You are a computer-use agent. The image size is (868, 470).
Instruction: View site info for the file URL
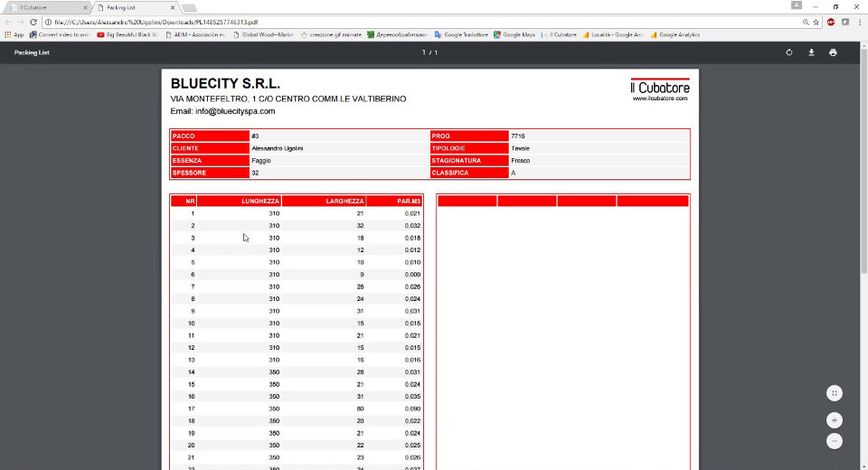point(48,22)
